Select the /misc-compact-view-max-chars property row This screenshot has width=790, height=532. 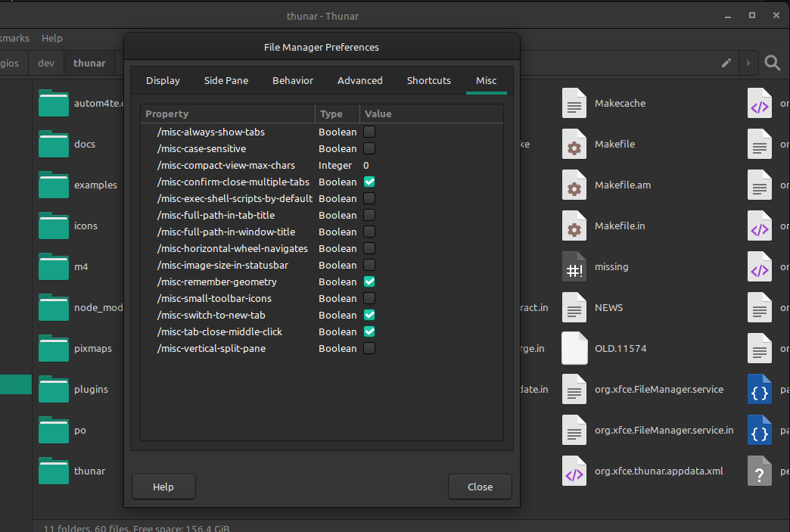pyautogui.click(x=322, y=165)
